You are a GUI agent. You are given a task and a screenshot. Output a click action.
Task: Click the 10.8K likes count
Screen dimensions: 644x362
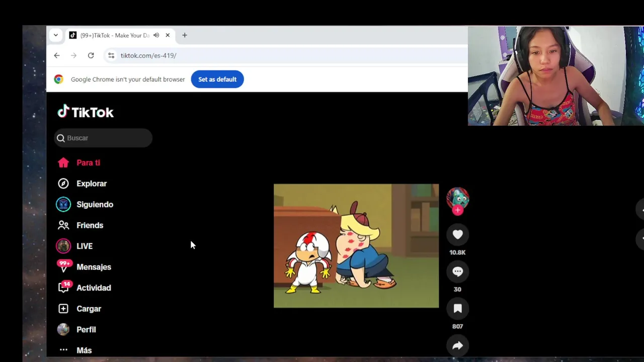coord(457,252)
